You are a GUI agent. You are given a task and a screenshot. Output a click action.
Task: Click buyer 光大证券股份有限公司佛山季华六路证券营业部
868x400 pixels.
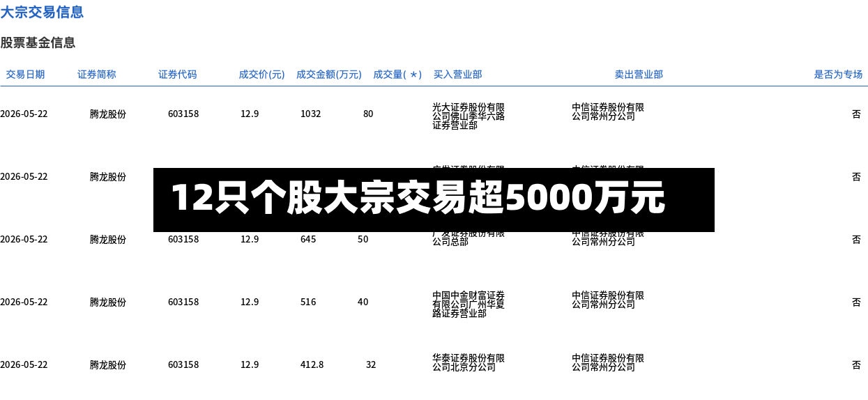[469, 116]
